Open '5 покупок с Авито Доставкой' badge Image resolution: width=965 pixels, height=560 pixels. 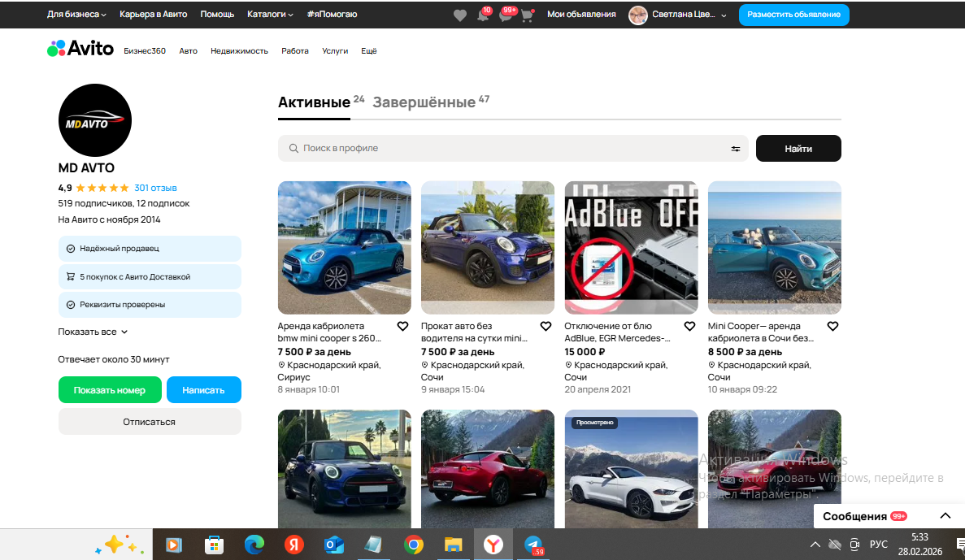pos(150,277)
